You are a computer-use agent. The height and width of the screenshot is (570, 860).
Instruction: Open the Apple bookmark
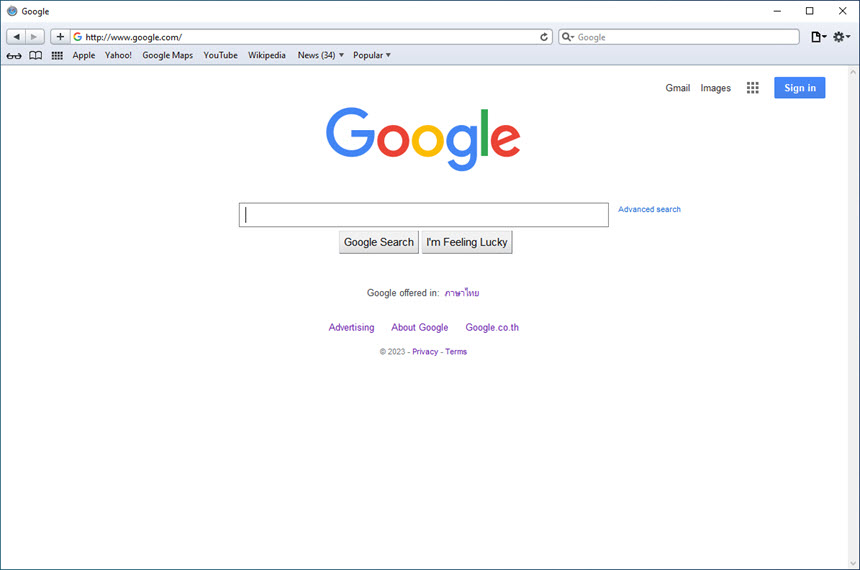[x=83, y=55]
